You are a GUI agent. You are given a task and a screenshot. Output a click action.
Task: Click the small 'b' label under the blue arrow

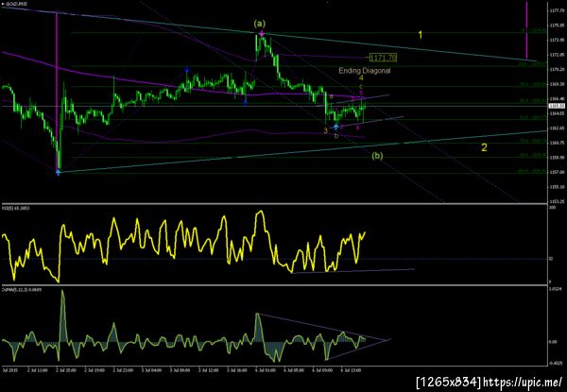336,136
